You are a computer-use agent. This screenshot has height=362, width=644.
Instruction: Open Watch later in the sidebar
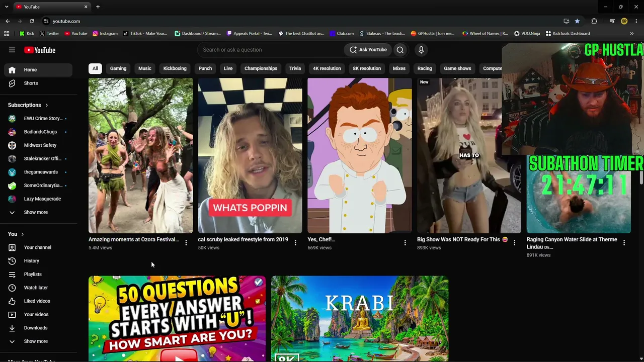pos(38,288)
